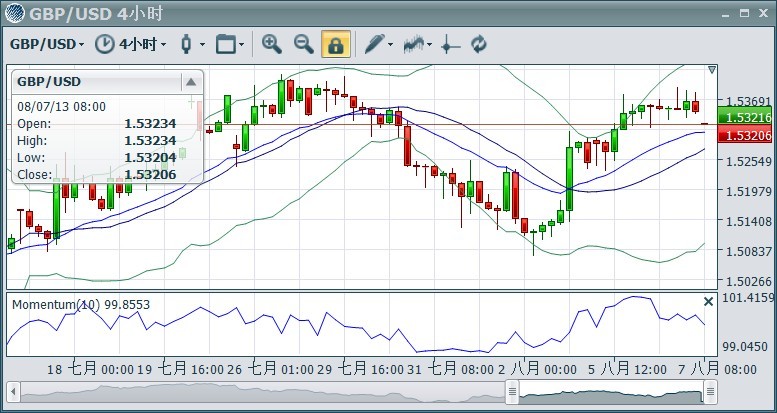This screenshot has height=413, width=777.
Task: Click the red 1.53206 price label
Action: pos(745,135)
